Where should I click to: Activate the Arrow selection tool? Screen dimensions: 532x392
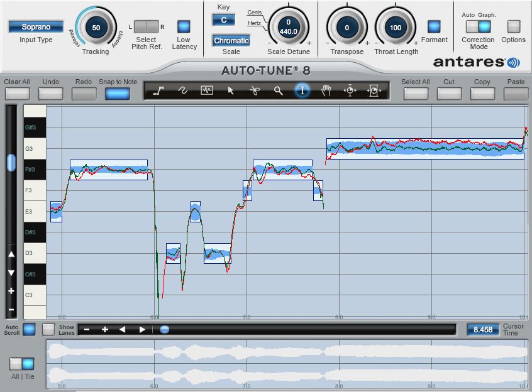(x=231, y=91)
